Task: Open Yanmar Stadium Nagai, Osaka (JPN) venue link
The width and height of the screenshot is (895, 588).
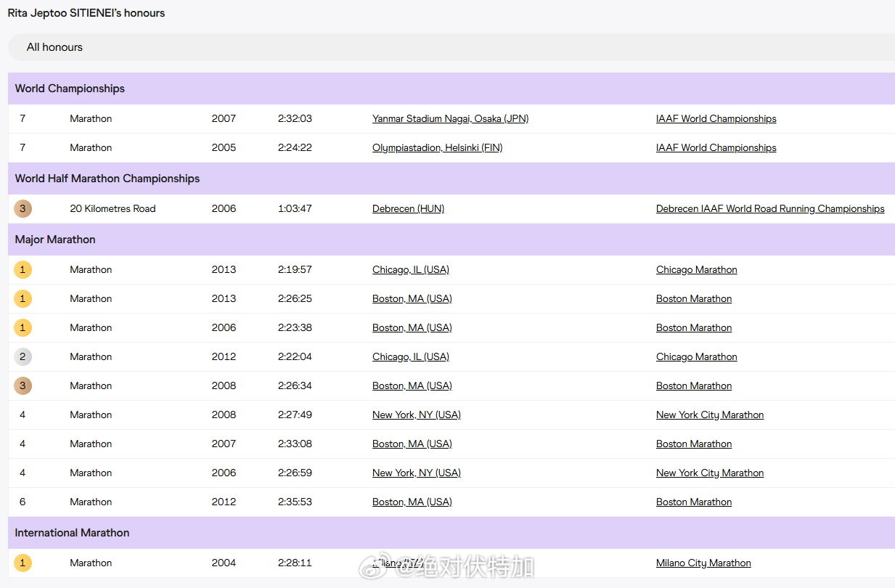Action: [450, 119]
